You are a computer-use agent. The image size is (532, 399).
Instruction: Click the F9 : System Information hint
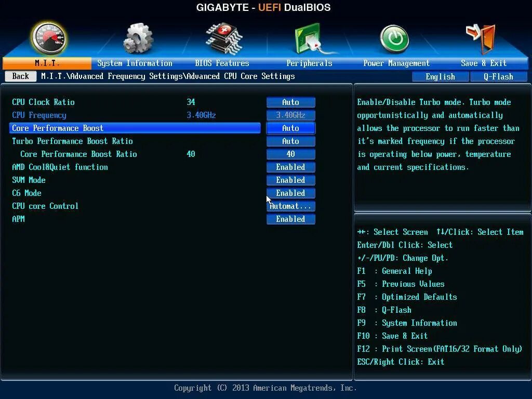[407, 323]
